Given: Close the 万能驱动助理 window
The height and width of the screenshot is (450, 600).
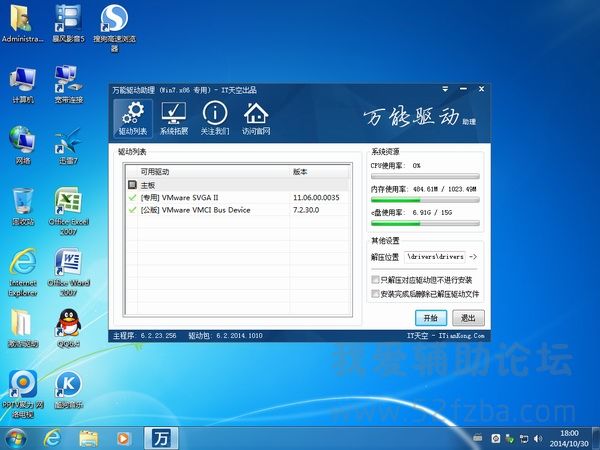Looking at the screenshot, I should (481, 89).
